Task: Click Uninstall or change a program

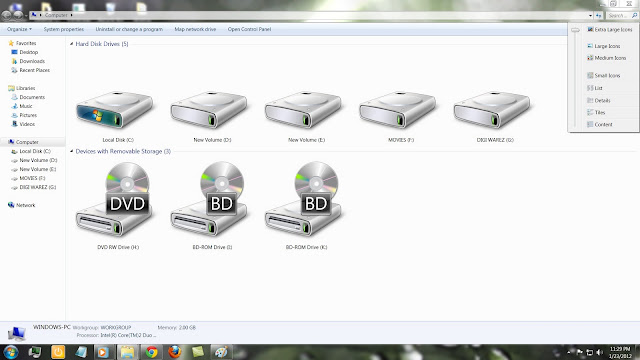Action: coord(129,29)
